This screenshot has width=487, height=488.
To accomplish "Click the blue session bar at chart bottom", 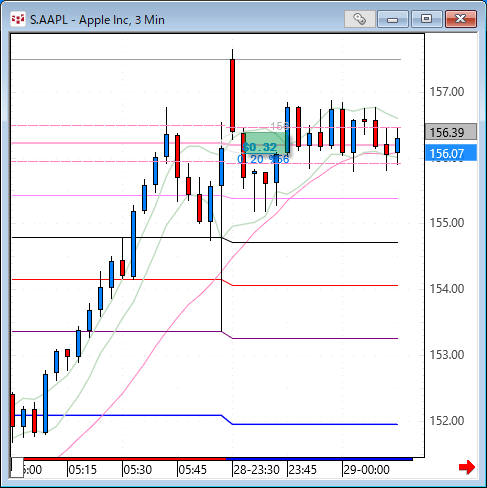I will click(x=319, y=459).
